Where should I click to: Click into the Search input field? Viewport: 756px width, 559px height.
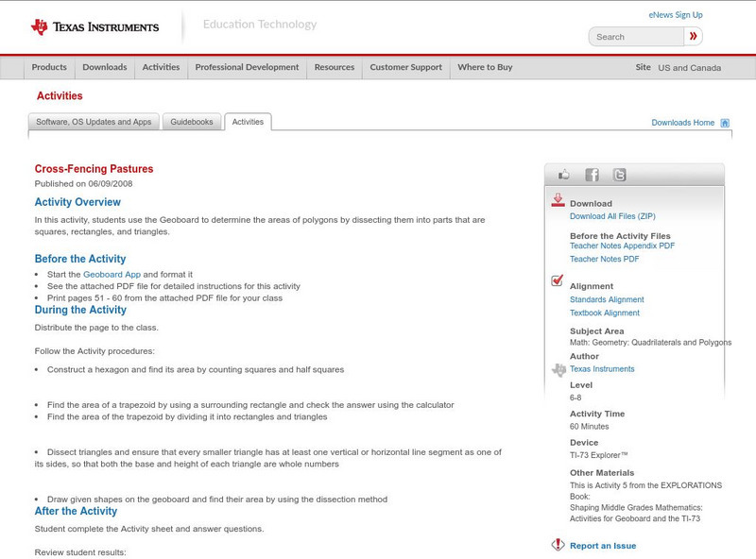636,37
